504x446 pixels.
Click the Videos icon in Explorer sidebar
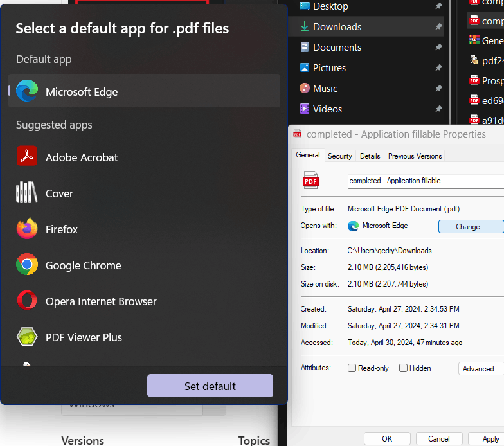(x=305, y=109)
